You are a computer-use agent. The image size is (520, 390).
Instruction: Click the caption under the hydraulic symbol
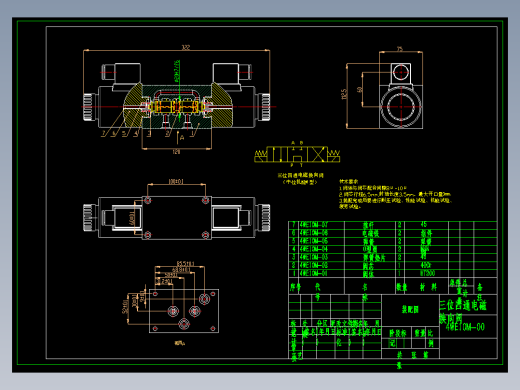pos(301,178)
